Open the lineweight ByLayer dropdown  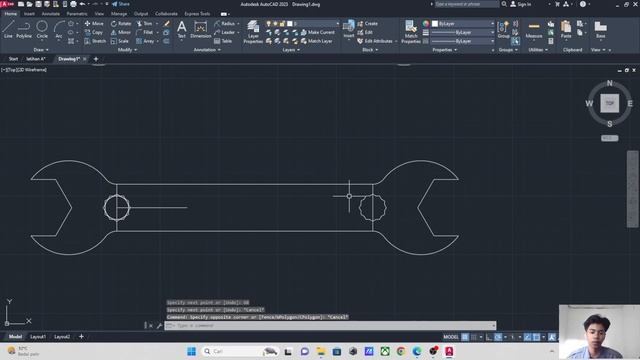(x=463, y=32)
